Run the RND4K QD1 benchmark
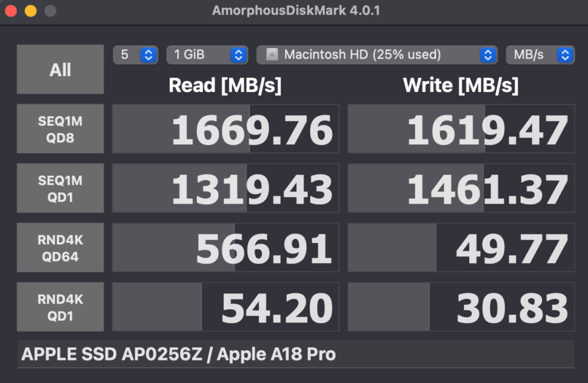The image size is (588, 383). 60,307
